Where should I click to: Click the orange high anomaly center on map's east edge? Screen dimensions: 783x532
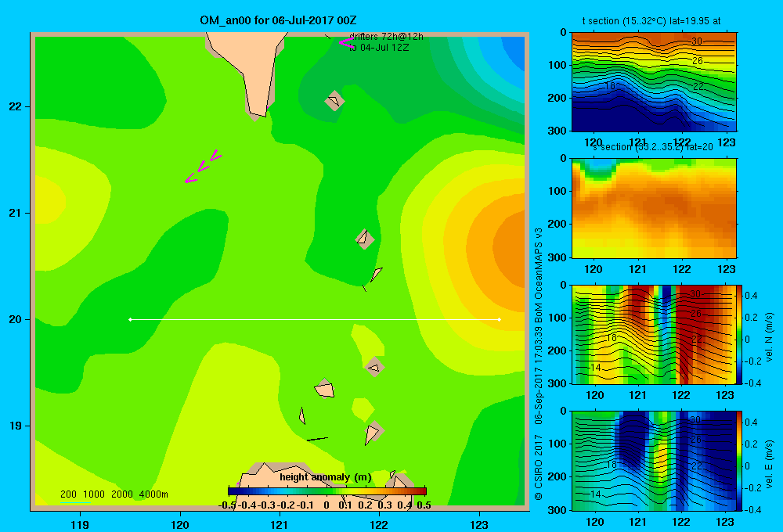(x=512, y=247)
